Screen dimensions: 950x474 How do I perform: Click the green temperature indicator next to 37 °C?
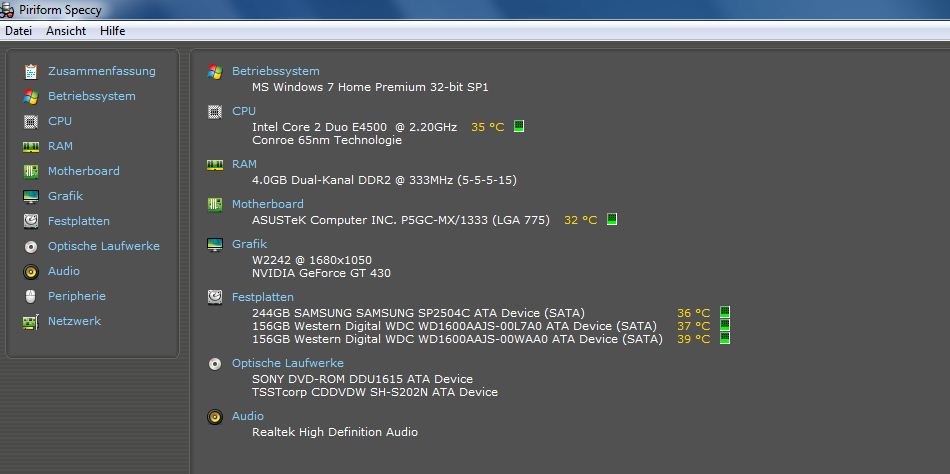click(x=725, y=325)
